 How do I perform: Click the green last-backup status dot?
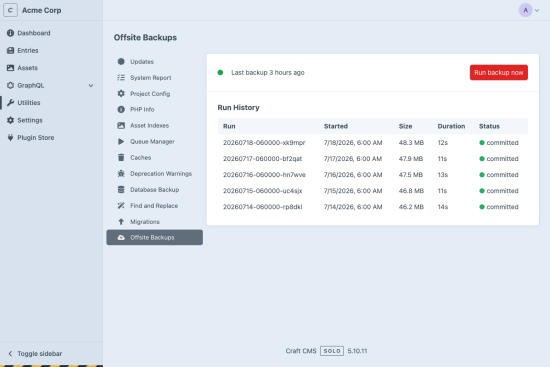click(x=220, y=73)
